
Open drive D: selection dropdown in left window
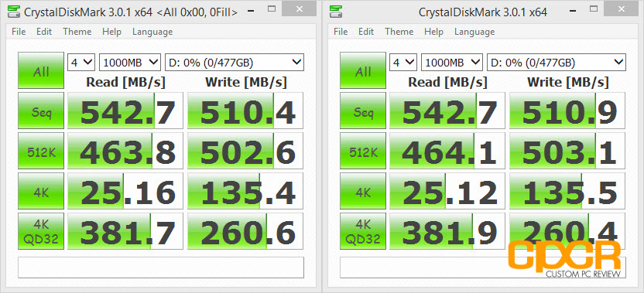pos(234,63)
